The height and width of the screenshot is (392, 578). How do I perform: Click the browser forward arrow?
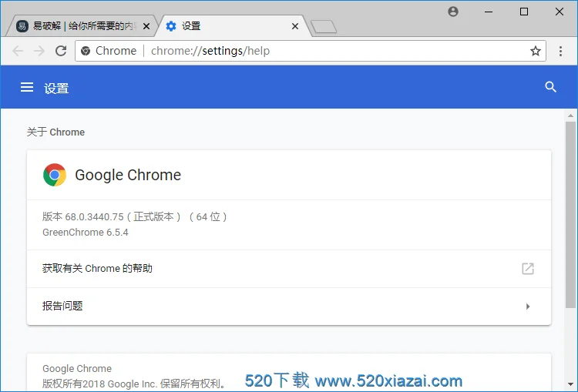[39, 51]
